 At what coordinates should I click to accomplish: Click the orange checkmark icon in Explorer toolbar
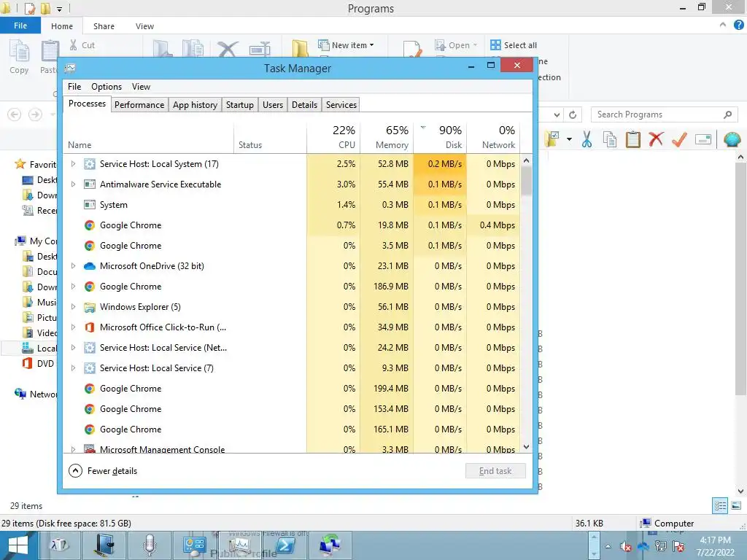[x=679, y=139]
